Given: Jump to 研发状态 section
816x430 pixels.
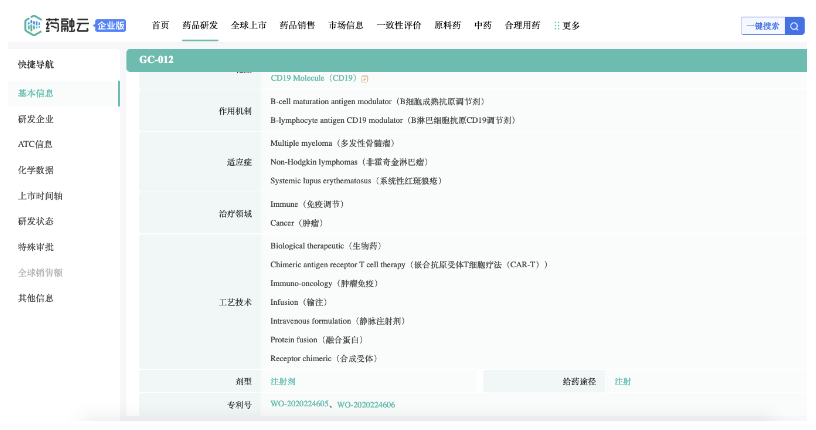Looking at the screenshot, I should point(35,221).
